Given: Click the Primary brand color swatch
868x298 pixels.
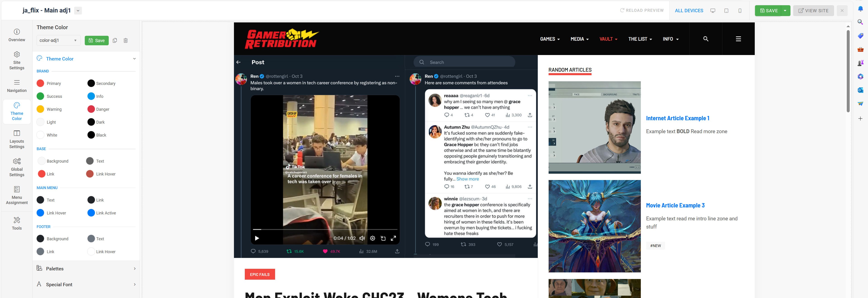Looking at the screenshot, I should 40,83.
